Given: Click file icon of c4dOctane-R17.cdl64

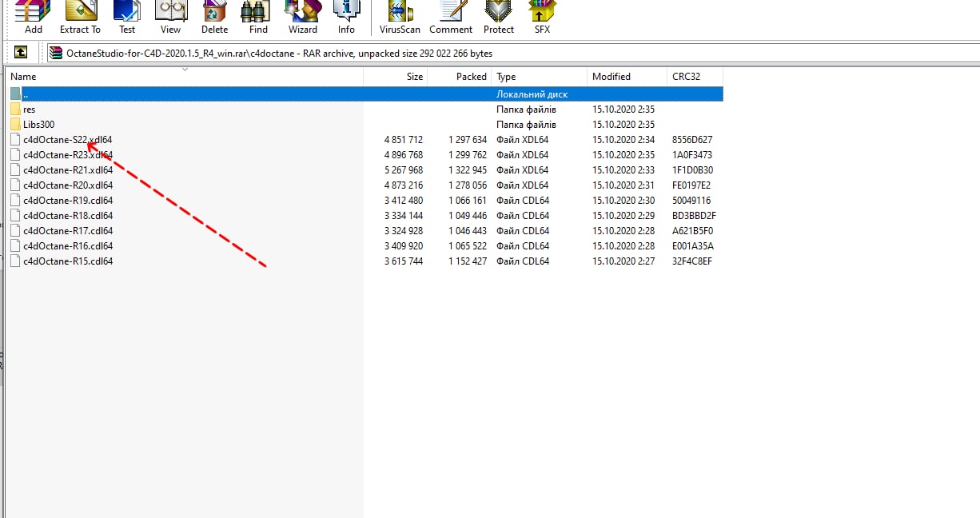Looking at the screenshot, I should click(16, 231).
